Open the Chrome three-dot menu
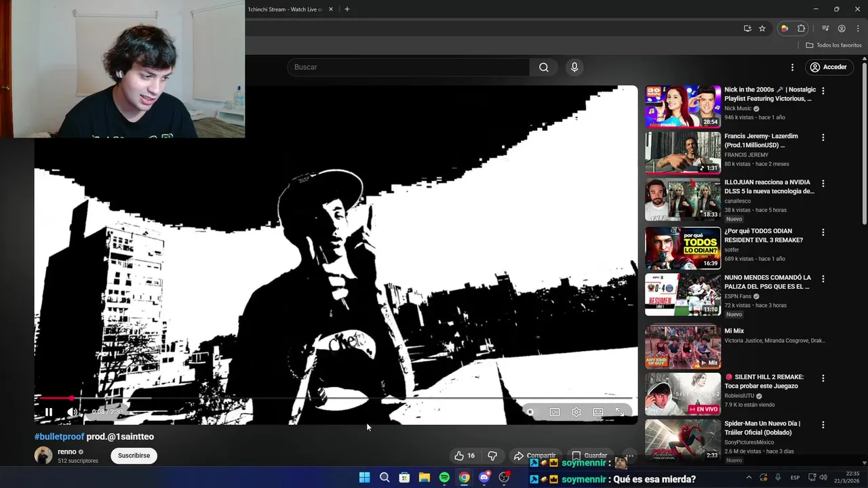 858,28
